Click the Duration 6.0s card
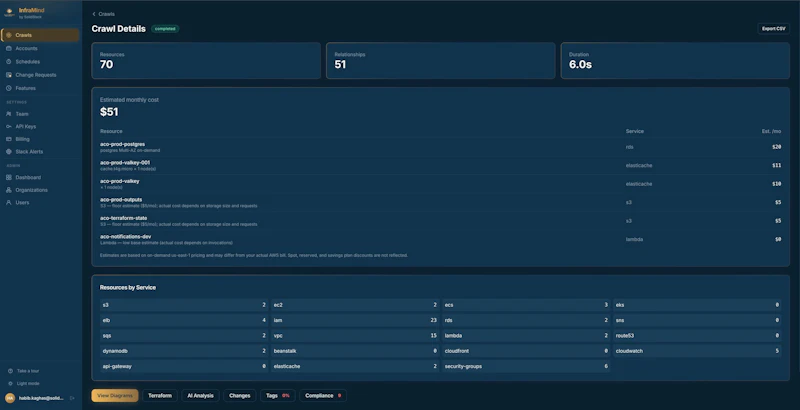The image size is (800, 410). (675, 61)
